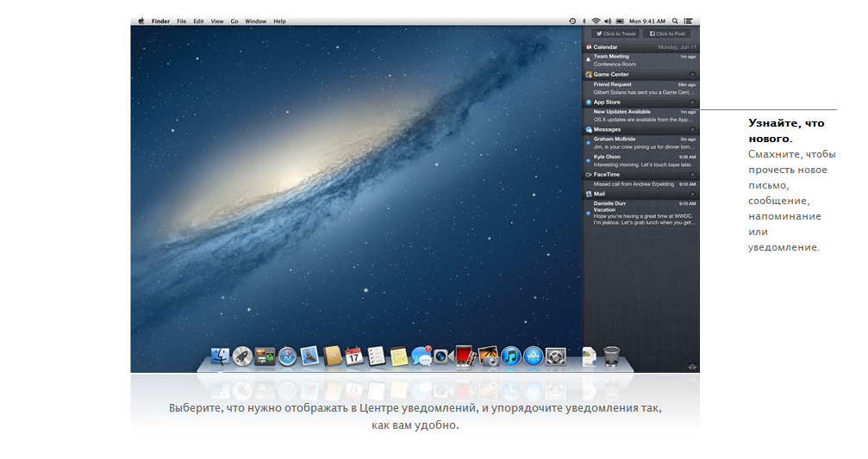
Task: Open App Store icon in Dock
Action: click(533, 357)
